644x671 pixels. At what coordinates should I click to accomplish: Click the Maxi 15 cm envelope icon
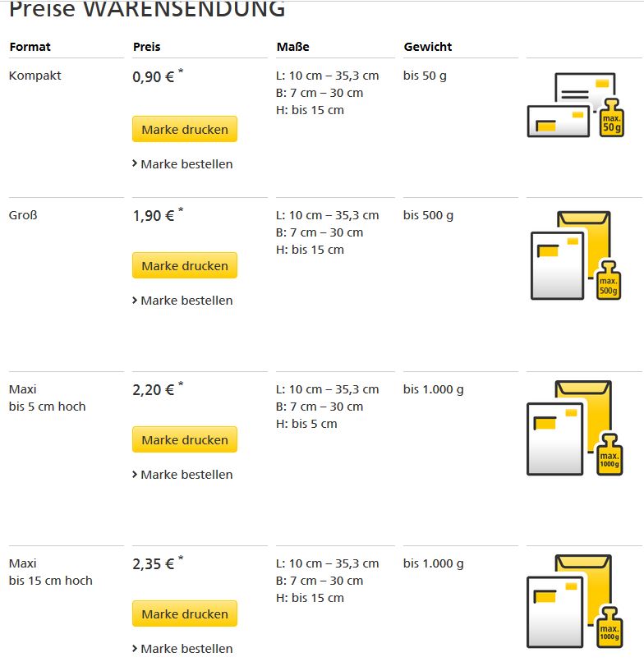click(575, 601)
